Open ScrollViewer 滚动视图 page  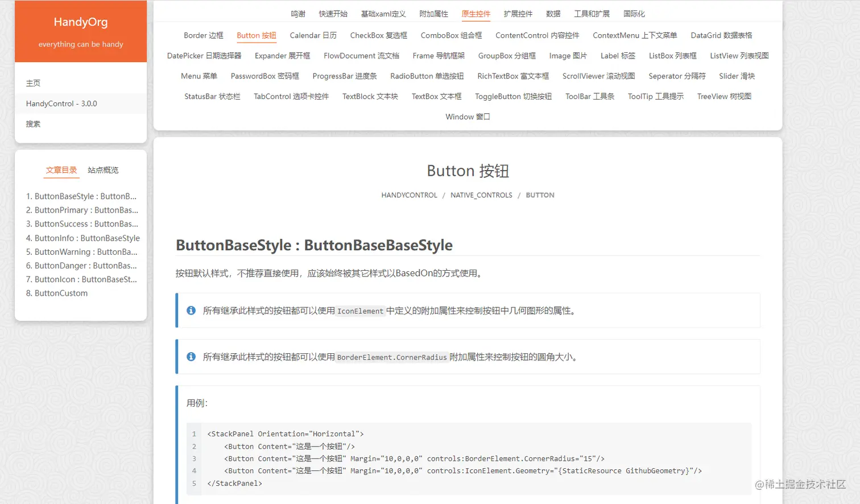pyautogui.click(x=599, y=76)
